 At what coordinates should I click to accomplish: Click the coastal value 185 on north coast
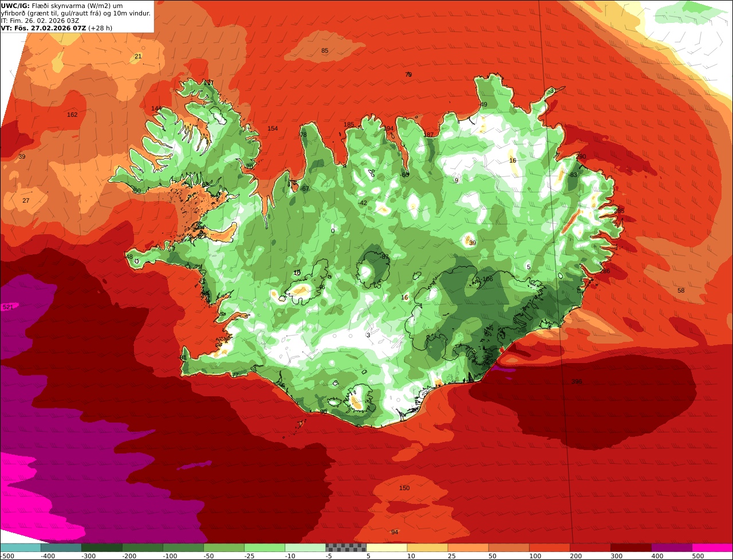click(349, 124)
